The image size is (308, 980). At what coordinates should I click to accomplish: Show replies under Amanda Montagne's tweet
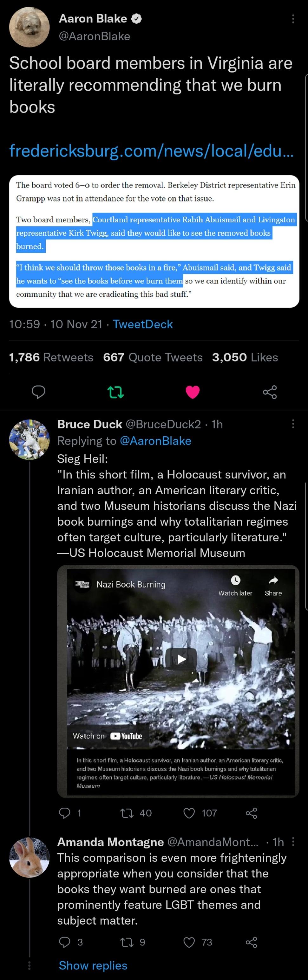click(x=93, y=965)
